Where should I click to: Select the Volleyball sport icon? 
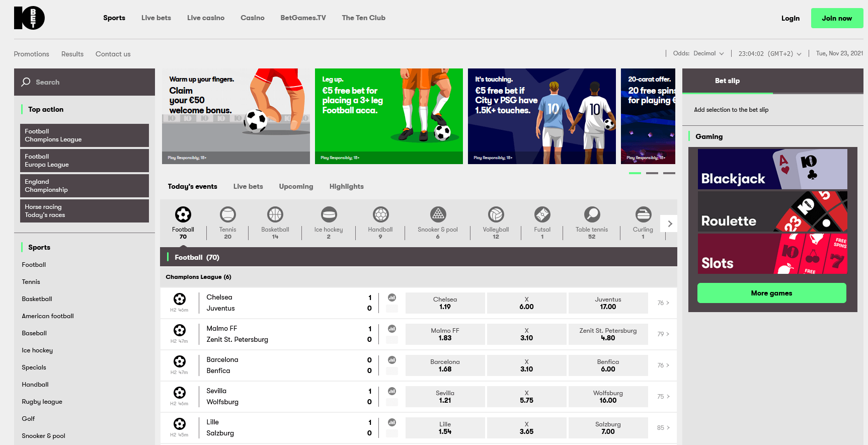pos(496,214)
